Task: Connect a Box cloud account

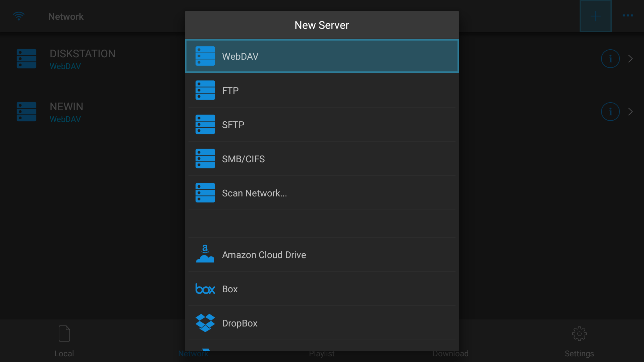Action: (321, 289)
